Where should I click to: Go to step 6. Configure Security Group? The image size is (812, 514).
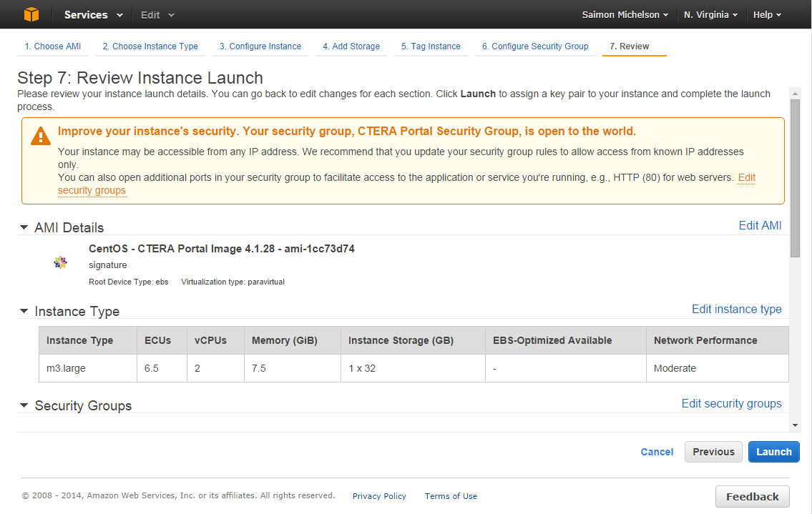pos(535,46)
